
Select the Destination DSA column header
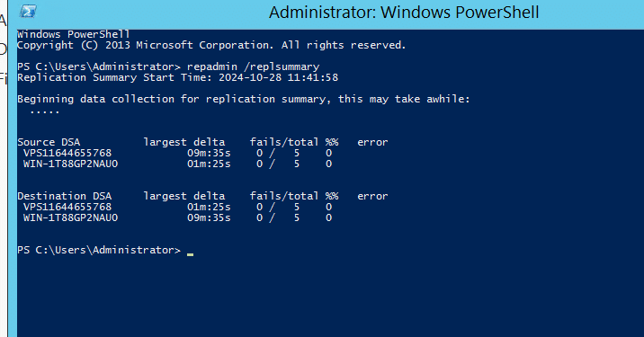coord(65,196)
